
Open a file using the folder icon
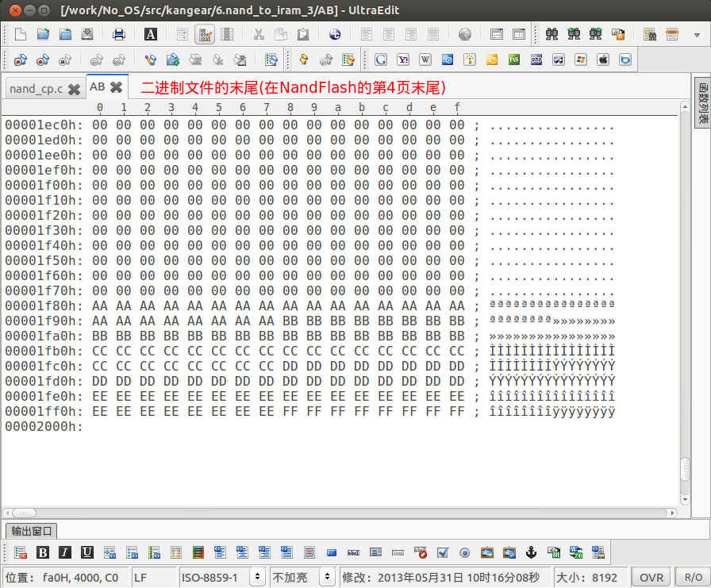(x=43, y=34)
